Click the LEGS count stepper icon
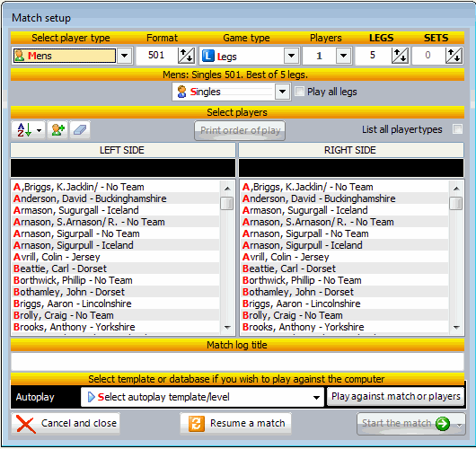The image size is (476, 449). [x=400, y=56]
